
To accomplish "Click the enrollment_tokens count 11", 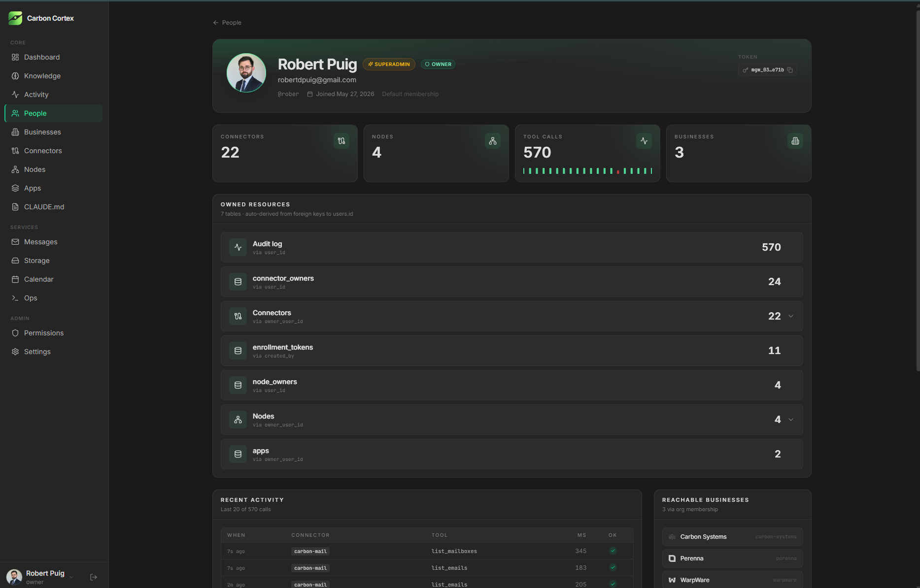I will point(775,351).
